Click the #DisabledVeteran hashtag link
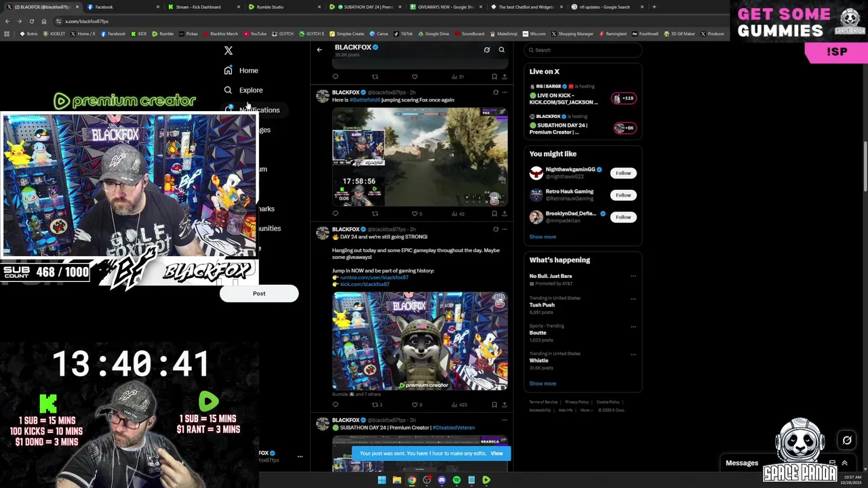 click(x=454, y=428)
